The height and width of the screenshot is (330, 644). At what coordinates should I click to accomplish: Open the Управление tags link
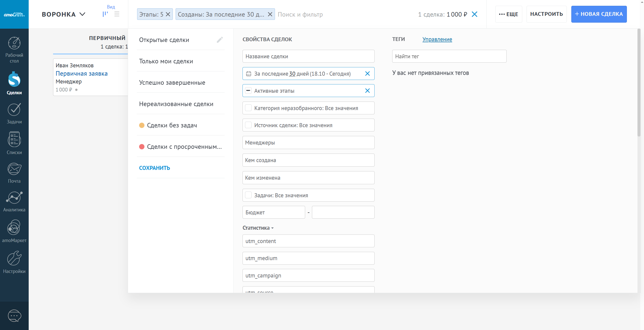click(437, 39)
